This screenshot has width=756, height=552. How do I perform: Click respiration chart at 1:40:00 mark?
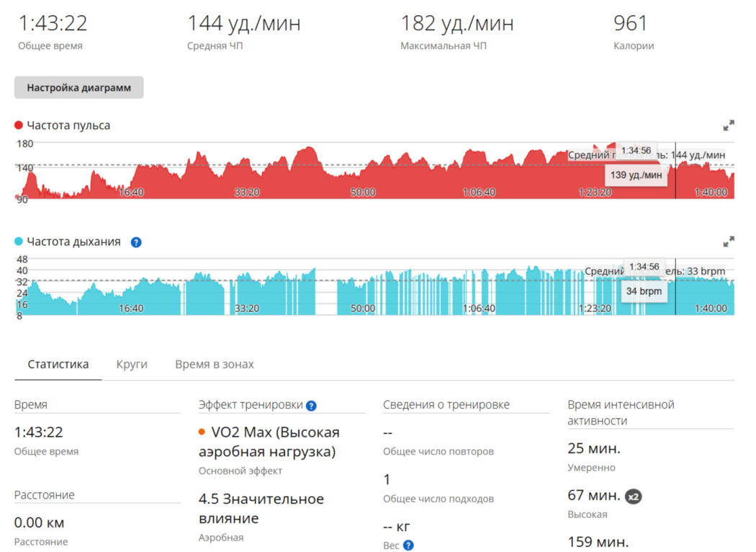click(x=711, y=308)
